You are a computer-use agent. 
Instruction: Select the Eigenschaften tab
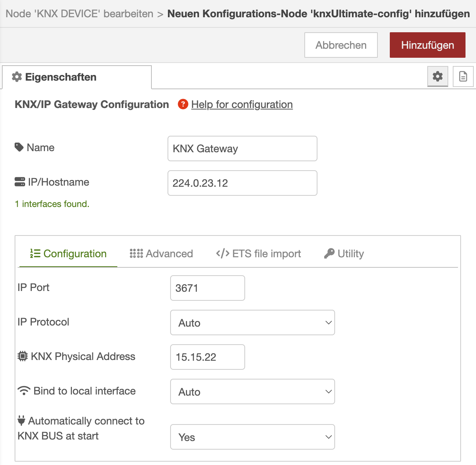(77, 77)
